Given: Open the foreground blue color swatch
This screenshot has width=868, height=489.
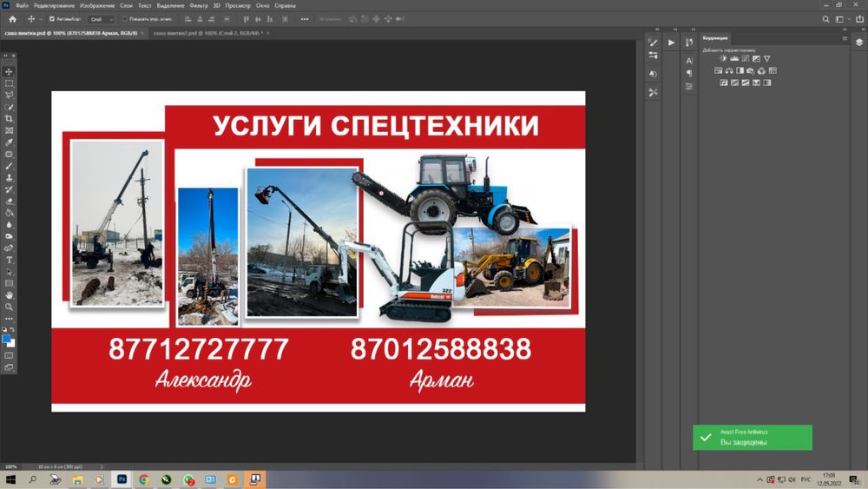Looking at the screenshot, I should point(6,339).
